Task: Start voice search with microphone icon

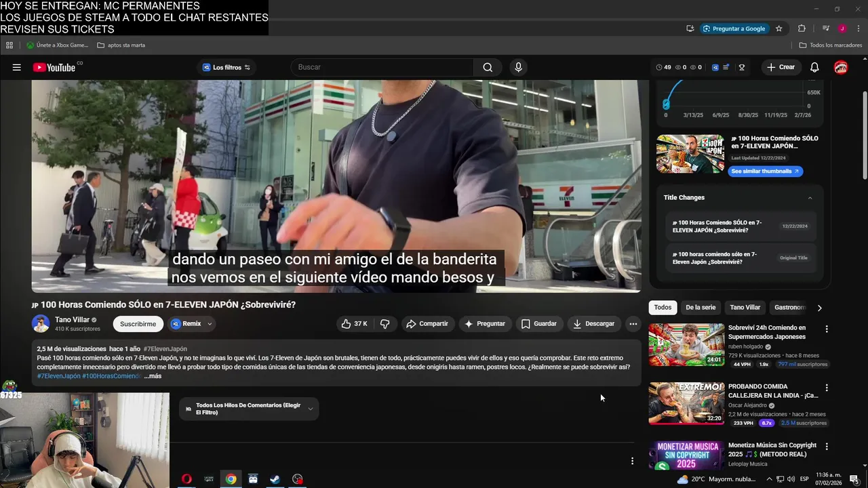Action: click(518, 67)
